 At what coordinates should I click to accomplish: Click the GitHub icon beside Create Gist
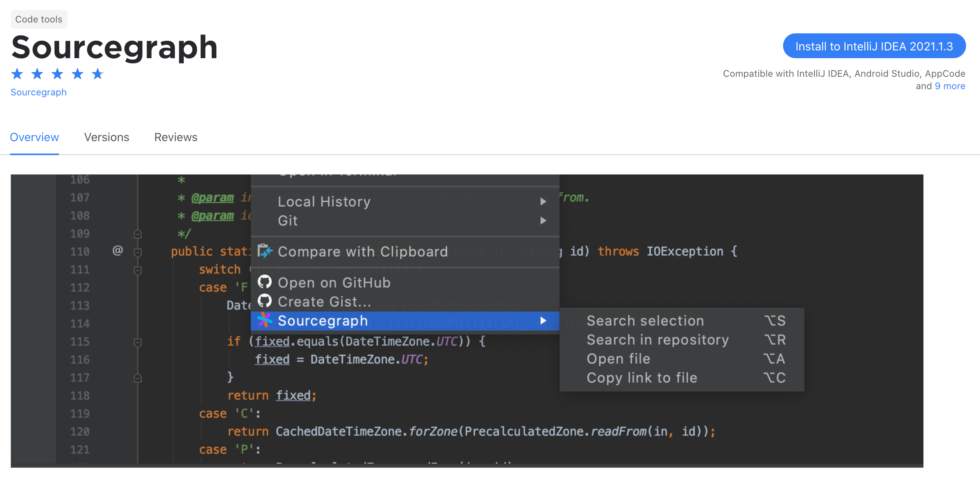click(x=265, y=301)
